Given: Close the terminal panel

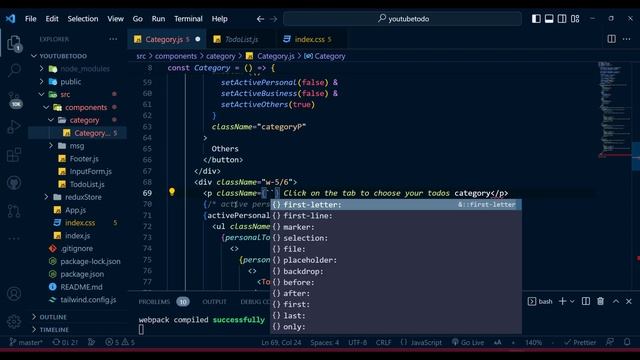Looking at the screenshot, I should tap(629, 301).
